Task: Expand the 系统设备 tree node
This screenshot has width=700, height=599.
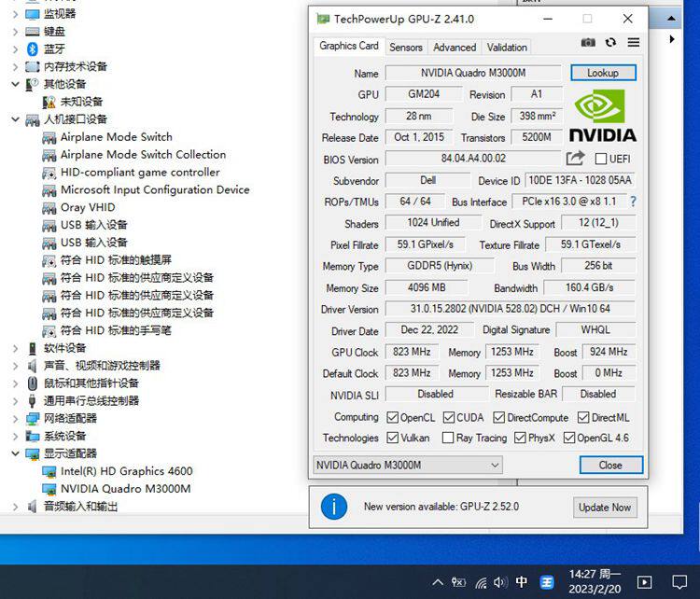Action: tap(15, 436)
